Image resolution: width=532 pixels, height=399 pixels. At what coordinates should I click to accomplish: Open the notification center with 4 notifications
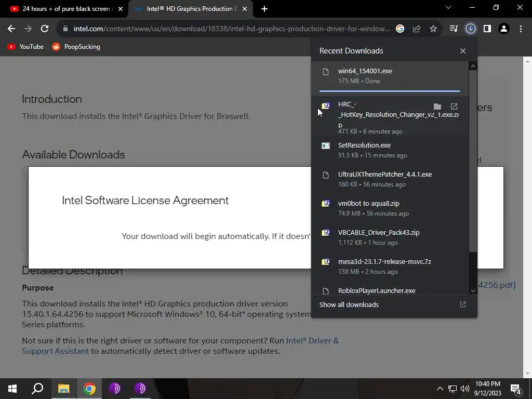(x=516, y=389)
